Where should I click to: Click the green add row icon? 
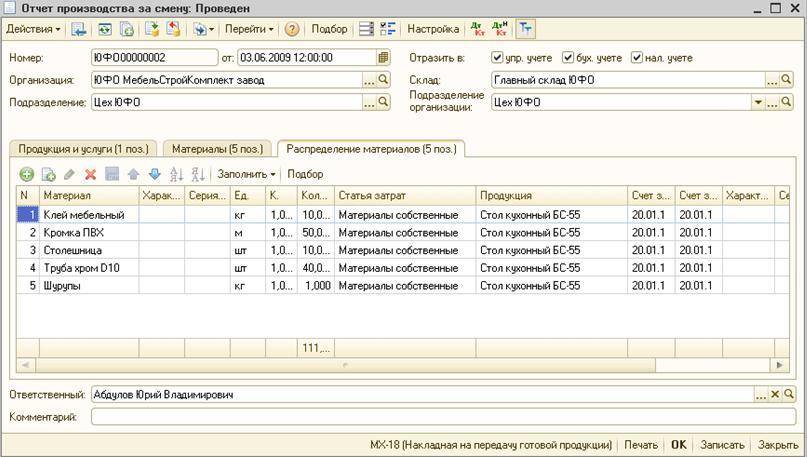tap(27, 174)
